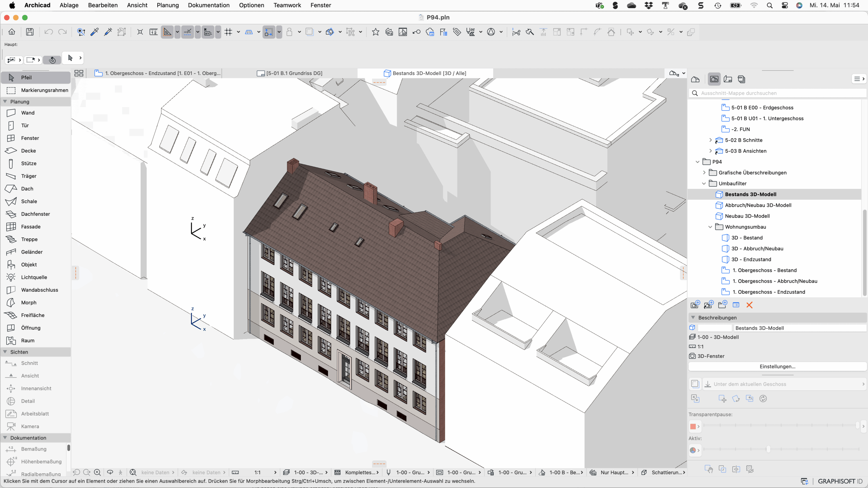The image size is (868, 488).
Task: Click the Undo arrow in toolbar
Action: [49, 32]
